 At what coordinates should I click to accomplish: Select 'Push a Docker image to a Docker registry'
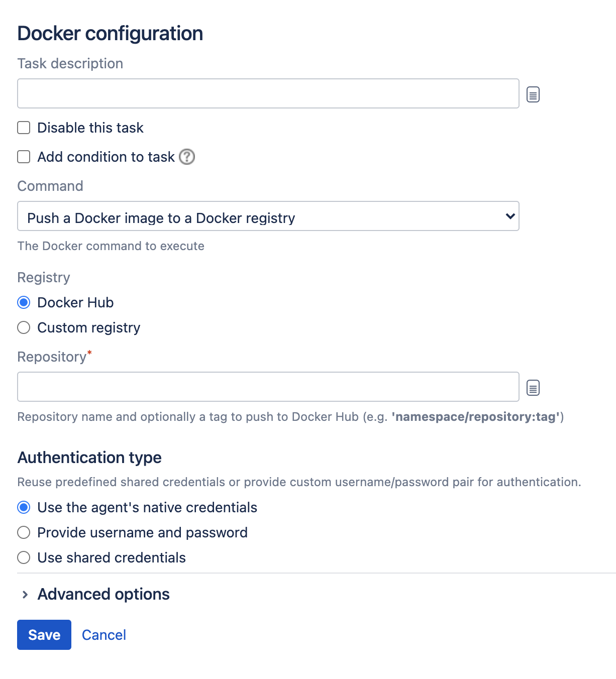268,216
